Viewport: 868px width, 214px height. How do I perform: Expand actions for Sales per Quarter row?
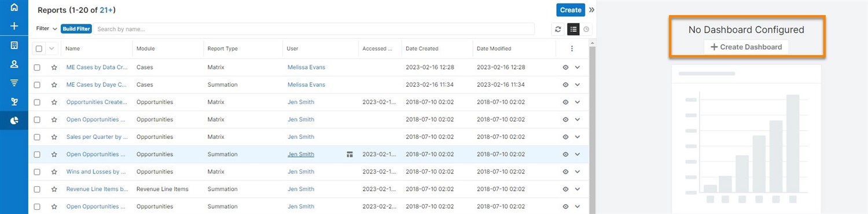tap(577, 137)
